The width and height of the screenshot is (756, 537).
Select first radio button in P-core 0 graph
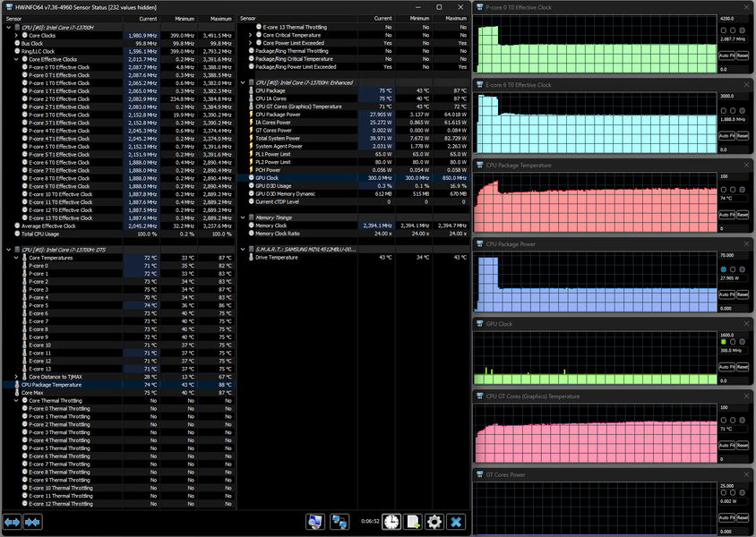pyautogui.click(x=724, y=30)
